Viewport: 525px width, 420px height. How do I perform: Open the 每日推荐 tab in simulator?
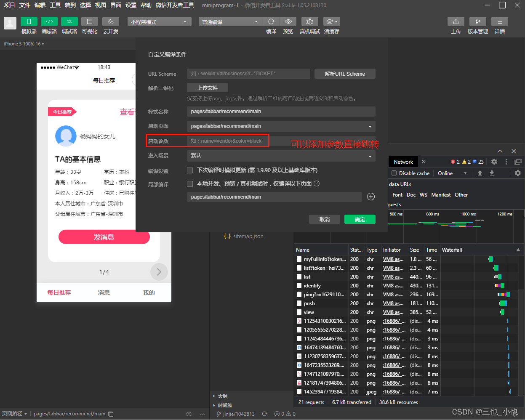[59, 292]
